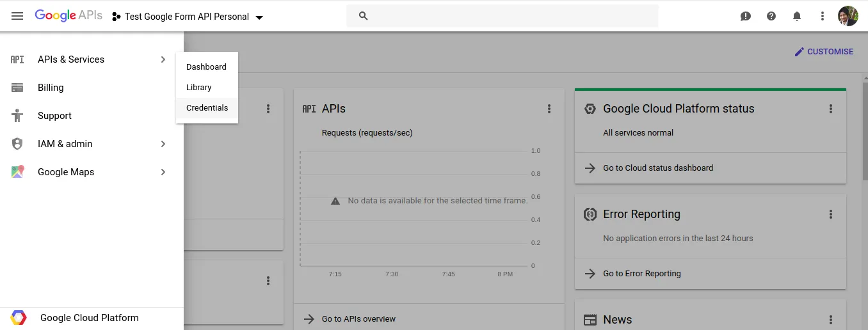
Task: Open the help question mark icon
Action: (x=771, y=16)
